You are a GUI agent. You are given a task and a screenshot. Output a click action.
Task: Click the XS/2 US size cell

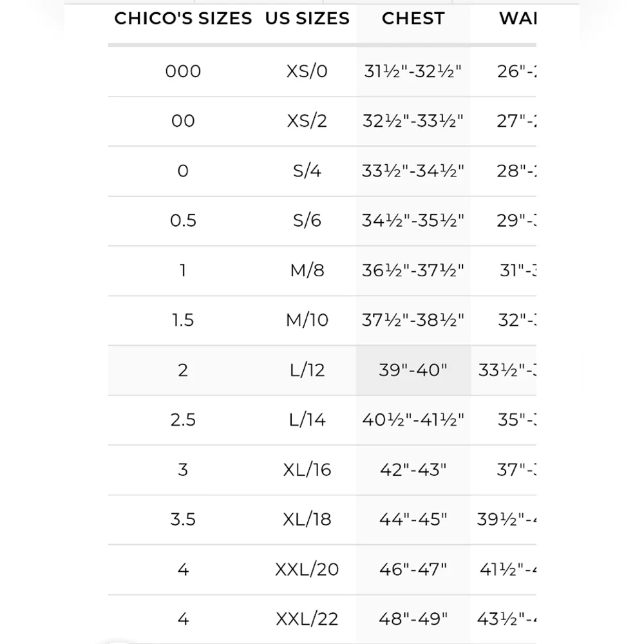[307, 121]
